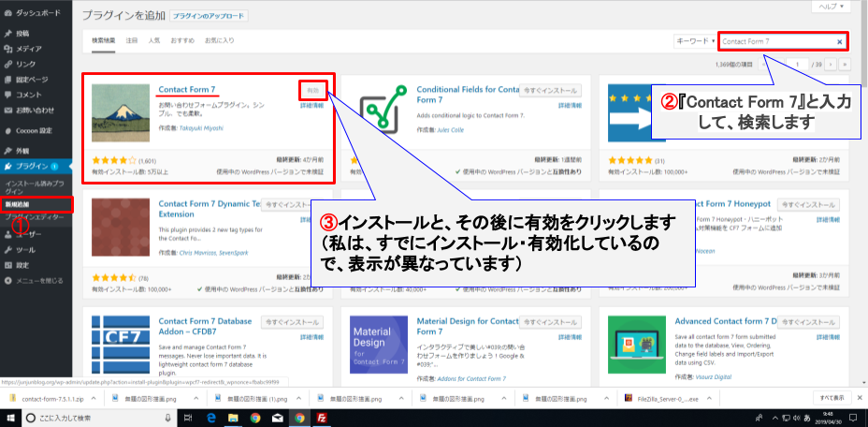This screenshot has width=868, height=427.
Task: Select the 新規追加 submenu item
Action: (x=16, y=205)
